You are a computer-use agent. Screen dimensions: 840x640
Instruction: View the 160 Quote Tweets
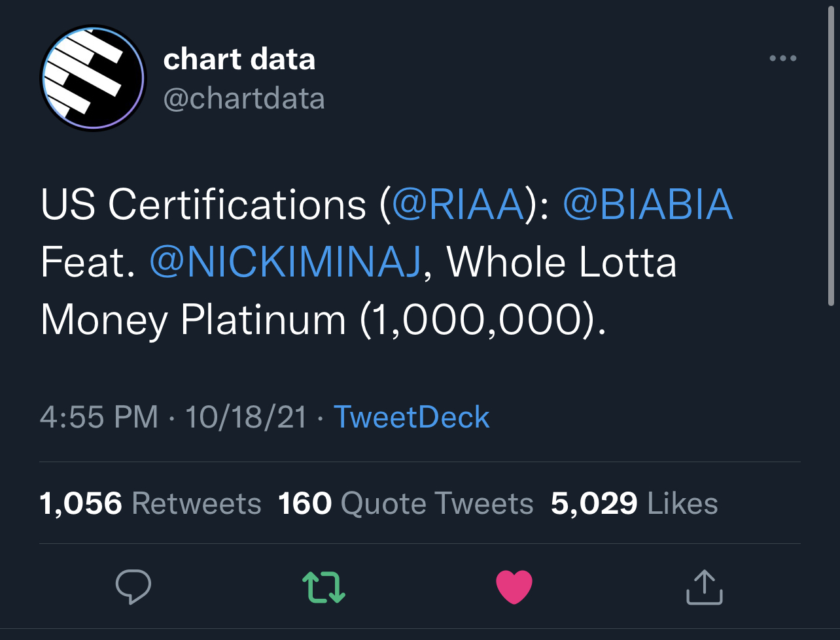click(406, 503)
